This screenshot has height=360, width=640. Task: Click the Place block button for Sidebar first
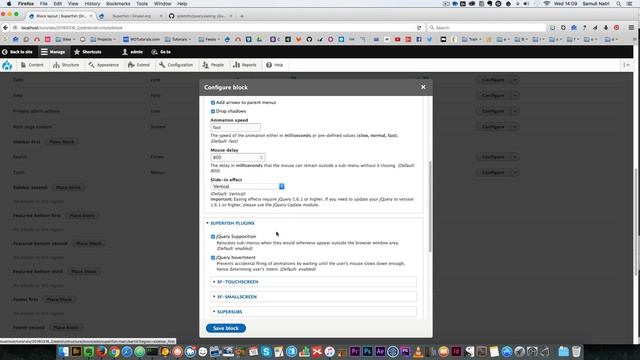(62, 142)
